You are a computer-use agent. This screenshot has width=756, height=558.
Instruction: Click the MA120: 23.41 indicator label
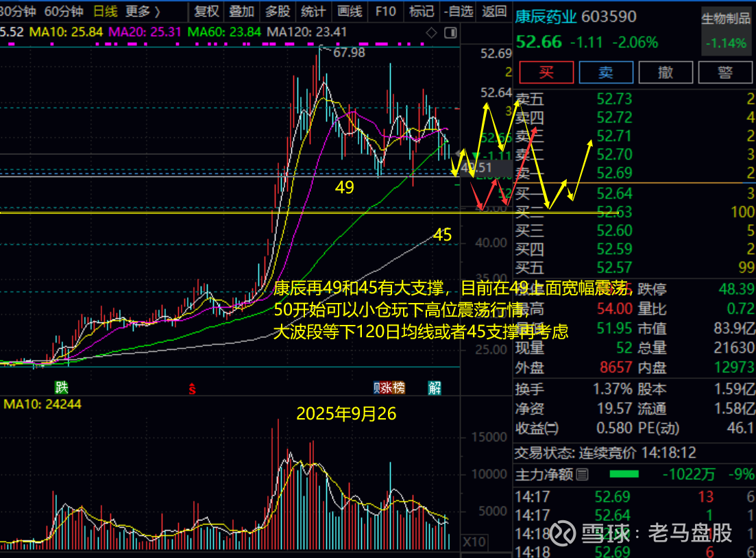[306, 32]
